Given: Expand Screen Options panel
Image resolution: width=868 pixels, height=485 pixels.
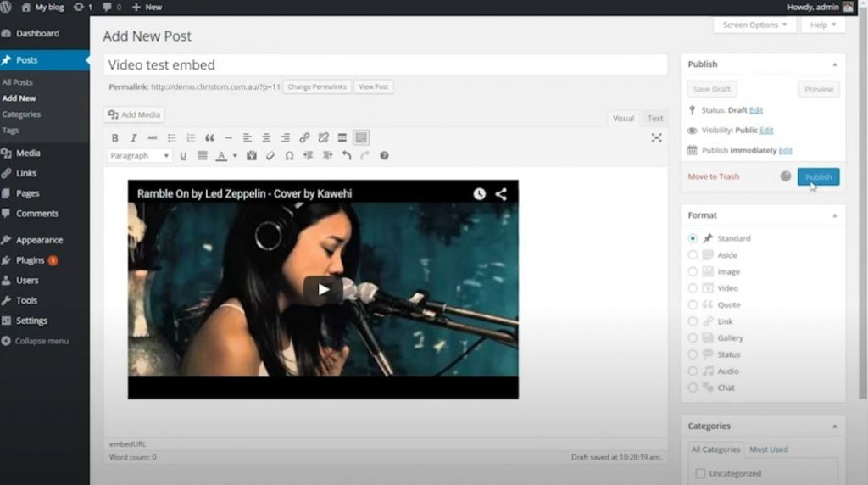Looking at the screenshot, I should pos(754,25).
